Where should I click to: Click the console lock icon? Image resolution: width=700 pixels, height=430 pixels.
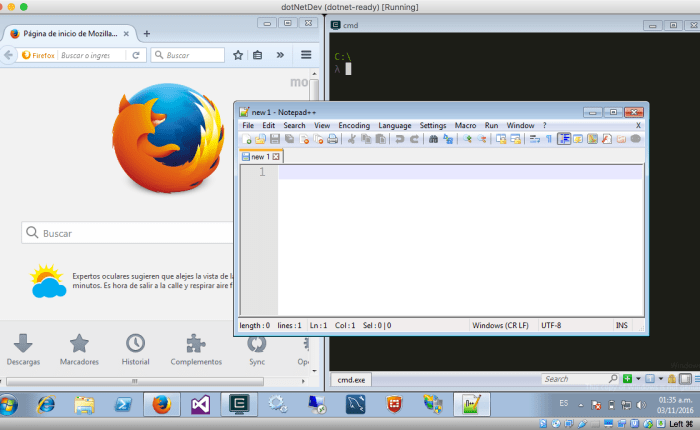pos(671,379)
